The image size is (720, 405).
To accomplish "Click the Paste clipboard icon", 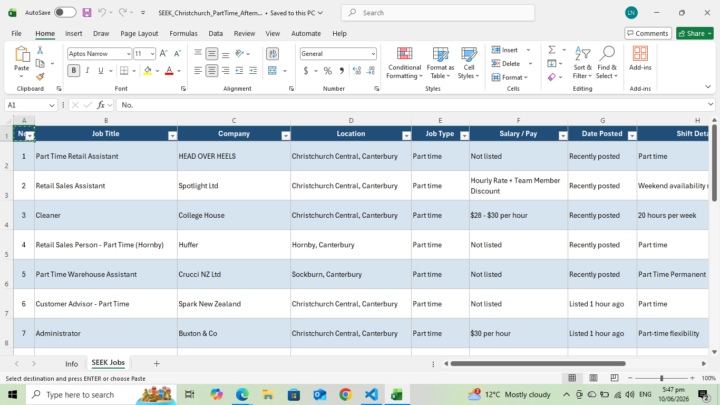I will click(x=22, y=55).
